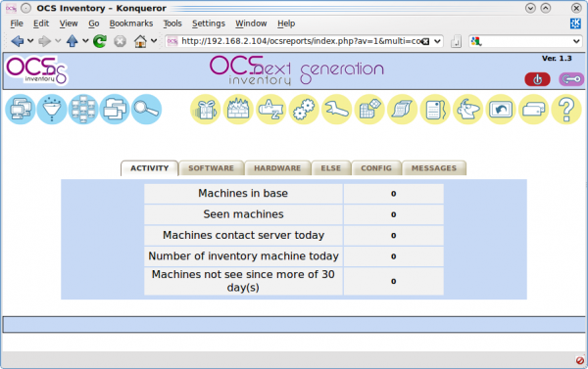Click the gears configuration icon

tap(304, 110)
